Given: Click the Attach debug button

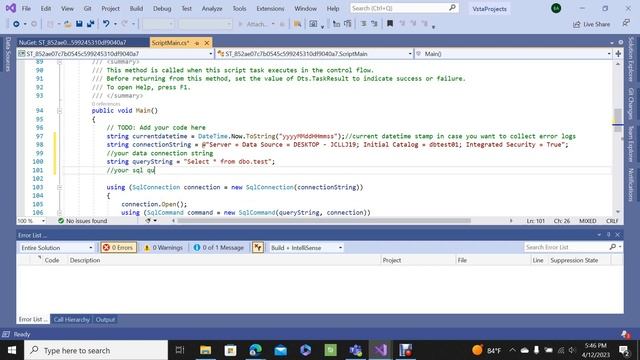Looking at the screenshot, I should (x=257, y=24).
